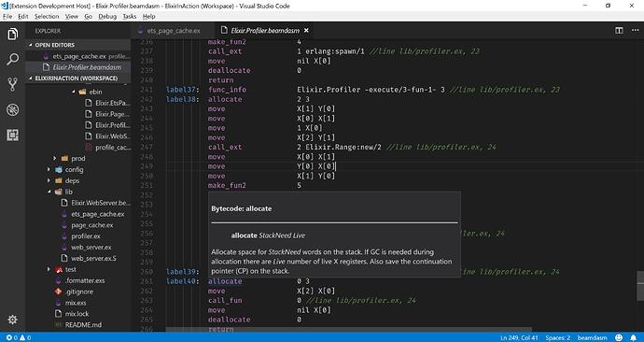Screen dimensions: 644x342
Task: Open the feedback smiley in status bar
Action: [x=619, y=337]
